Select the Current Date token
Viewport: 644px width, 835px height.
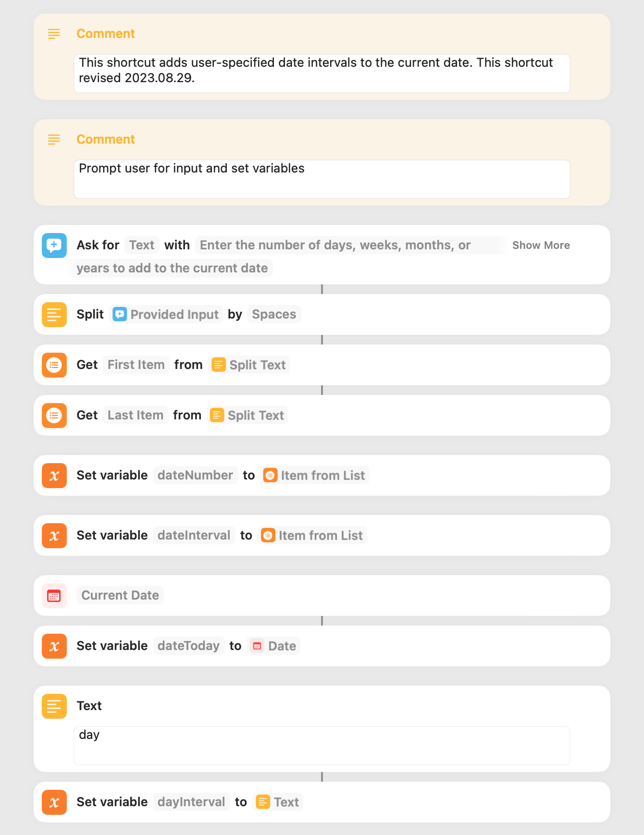click(120, 595)
